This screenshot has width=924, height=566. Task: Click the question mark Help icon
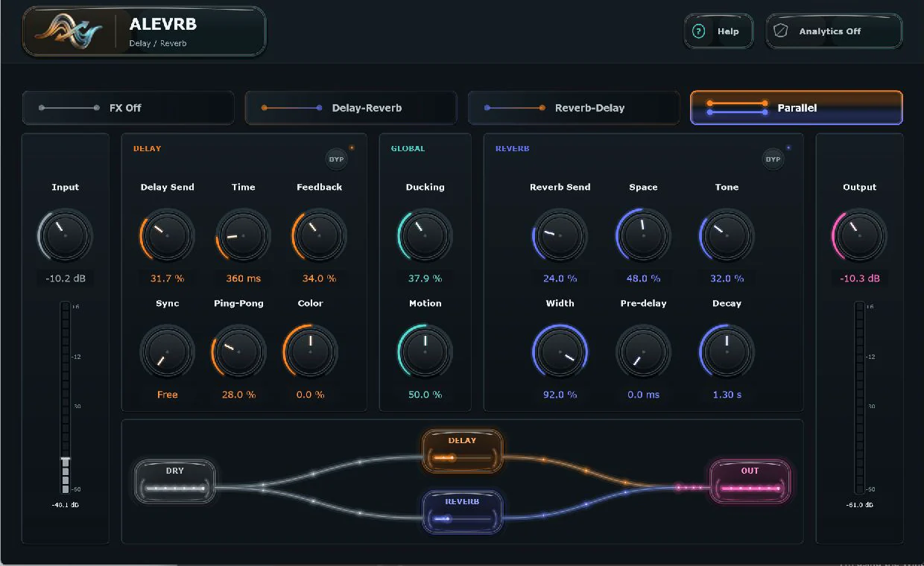pos(698,31)
